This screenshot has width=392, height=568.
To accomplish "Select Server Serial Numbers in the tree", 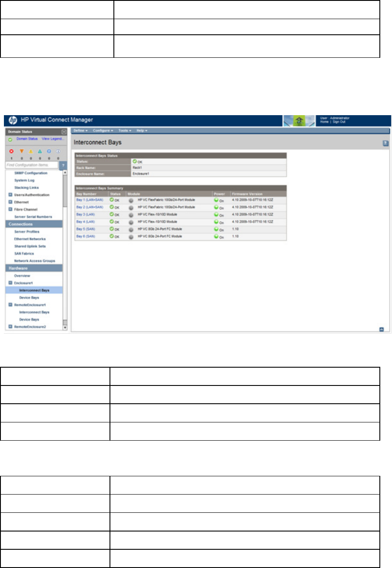I will 33,216.
